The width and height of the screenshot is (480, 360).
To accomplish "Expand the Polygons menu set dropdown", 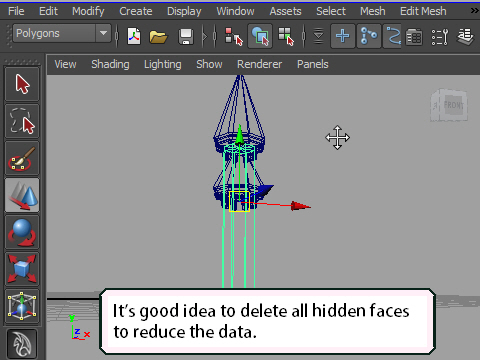I will click(x=62, y=33).
